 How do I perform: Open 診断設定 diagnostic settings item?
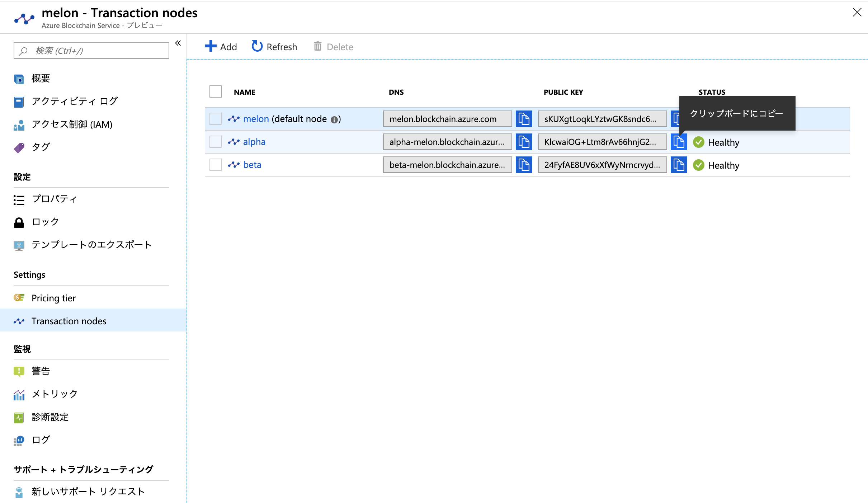93,417
